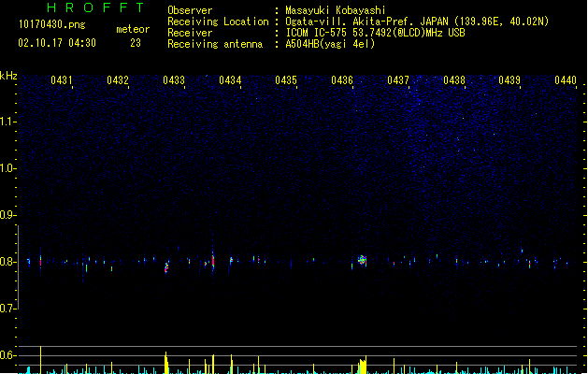Viewport: 588px width, 374px height.
Task: Click the 0.6 kHz axis label
Action: [7, 355]
